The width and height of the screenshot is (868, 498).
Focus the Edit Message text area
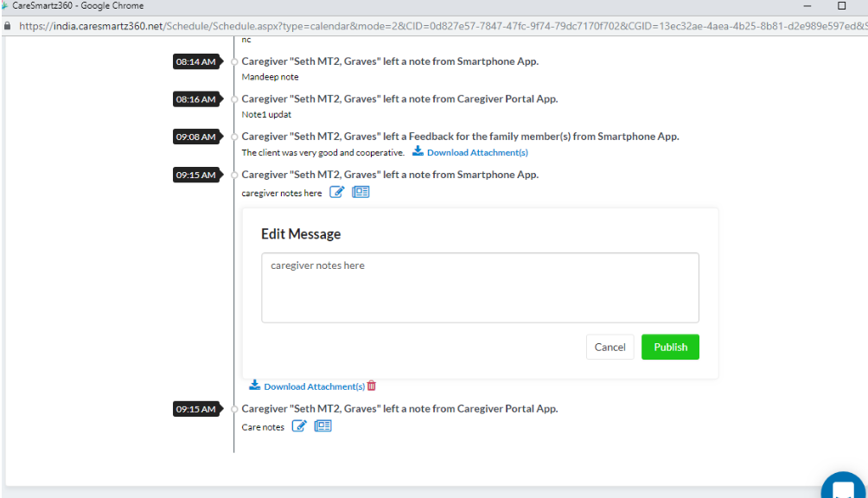pyautogui.click(x=480, y=288)
